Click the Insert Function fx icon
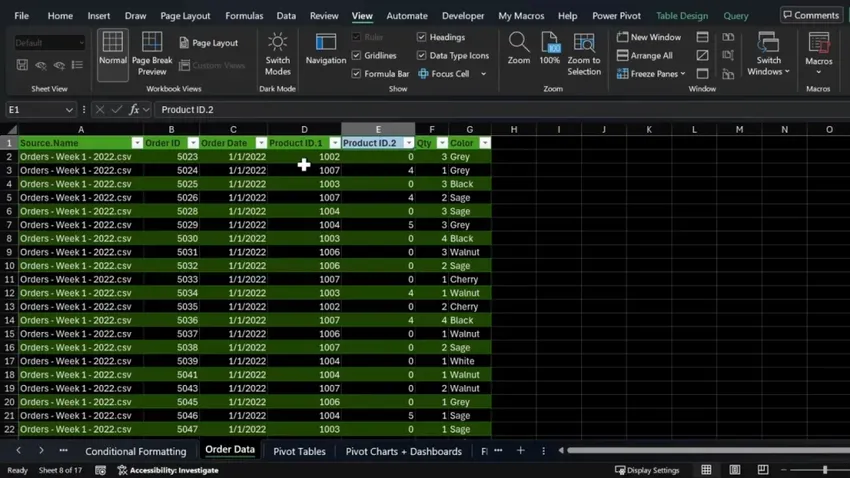This screenshot has height=478, width=850. (134, 109)
